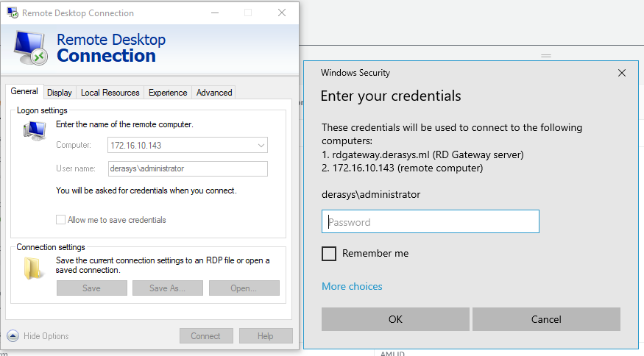Close the Windows Security dialog

pyautogui.click(x=622, y=73)
